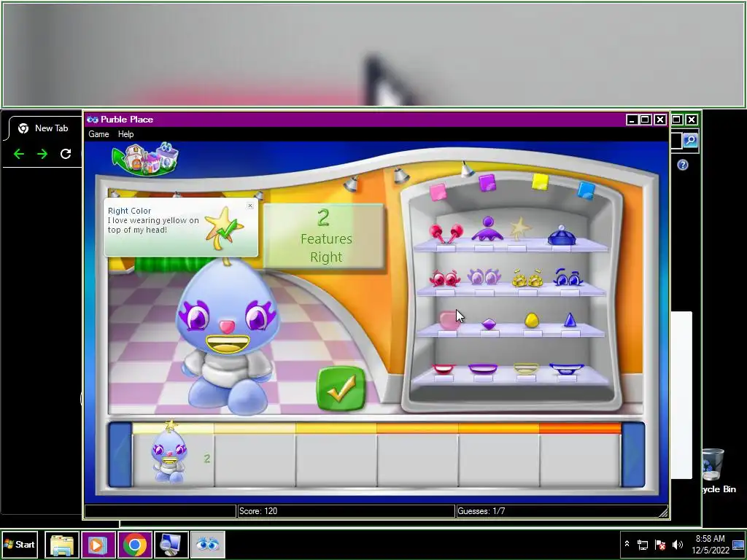Choose the blue cap on the top shelf
This screenshot has height=560, width=747.
(x=562, y=236)
